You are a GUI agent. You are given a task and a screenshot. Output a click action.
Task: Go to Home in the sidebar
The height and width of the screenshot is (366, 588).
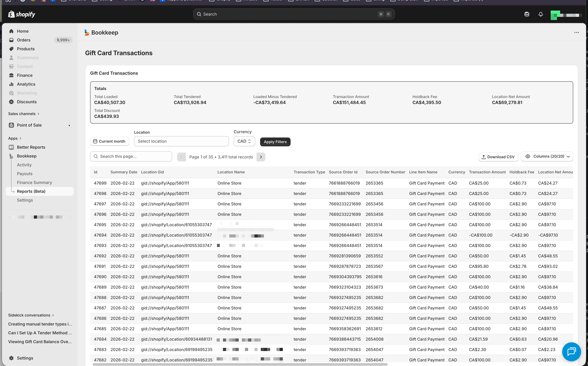(23, 31)
